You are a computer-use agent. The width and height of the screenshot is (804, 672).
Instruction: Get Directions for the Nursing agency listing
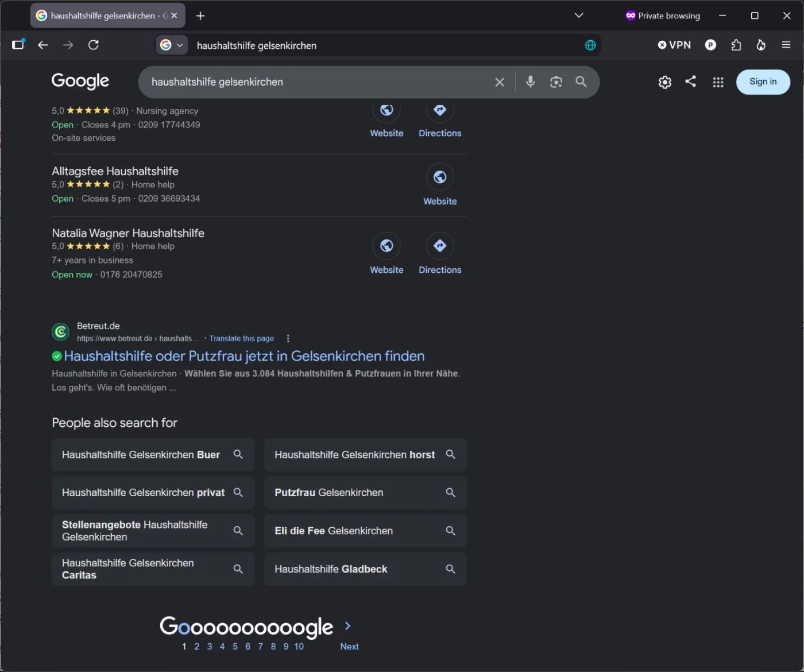tap(440, 122)
